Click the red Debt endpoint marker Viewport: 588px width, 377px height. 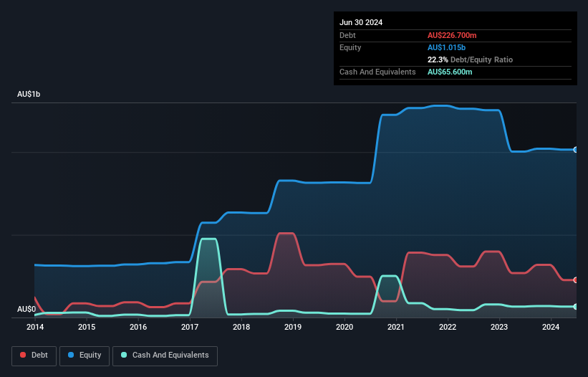click(x=576, y=280)
